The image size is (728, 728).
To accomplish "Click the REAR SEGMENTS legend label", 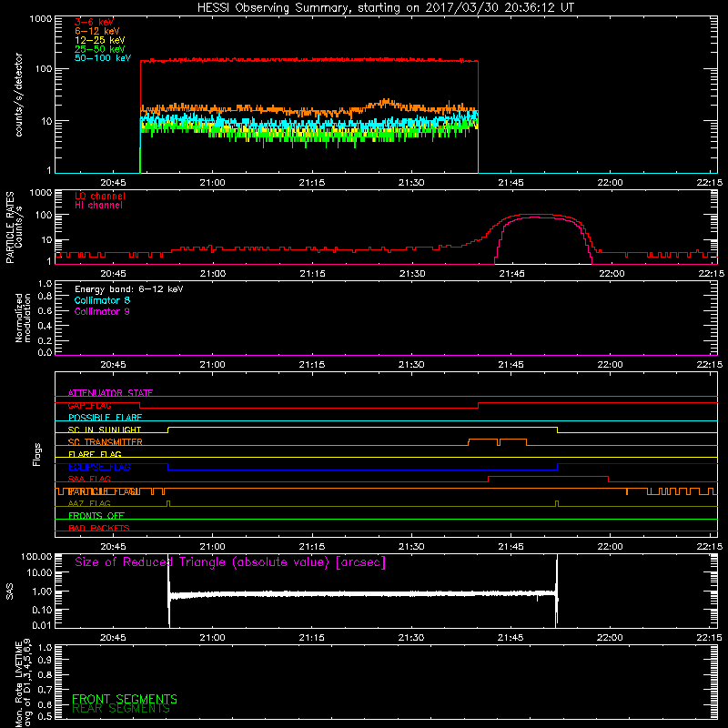I will pos(121,709).
